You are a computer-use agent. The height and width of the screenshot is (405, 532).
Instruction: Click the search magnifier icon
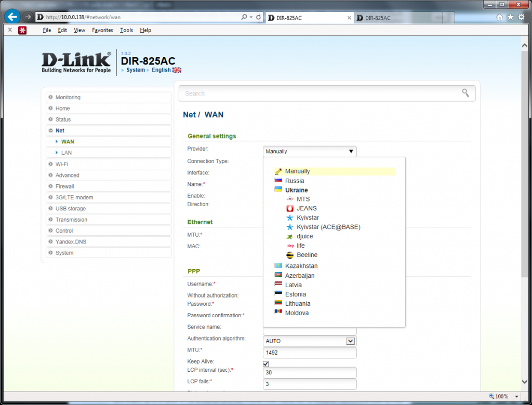pyautogui.click(x=465, y=93)
